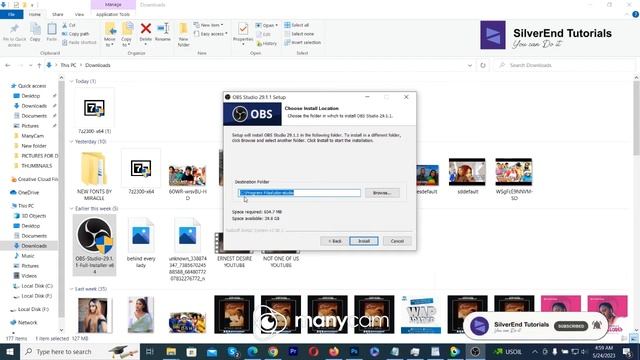Open the Copy to dropdown
Image resolution: width=640 pixels, height=360 pixels.
point(127,34)
